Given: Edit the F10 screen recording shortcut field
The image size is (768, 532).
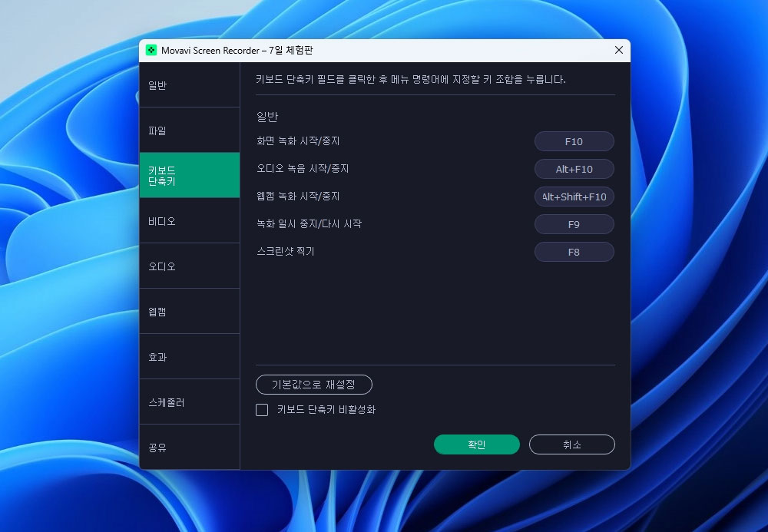Looking at the screenshot, I should 574,141.
